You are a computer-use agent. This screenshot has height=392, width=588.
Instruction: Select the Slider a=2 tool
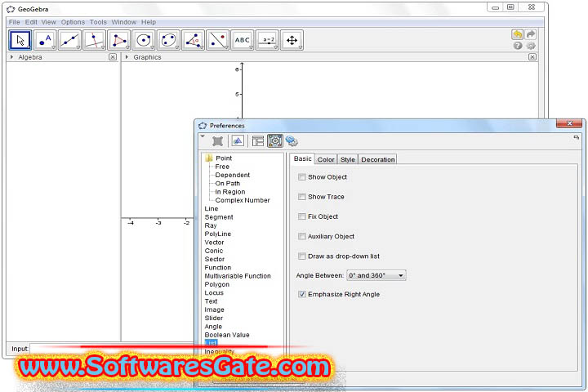click(x=267, y=40)
